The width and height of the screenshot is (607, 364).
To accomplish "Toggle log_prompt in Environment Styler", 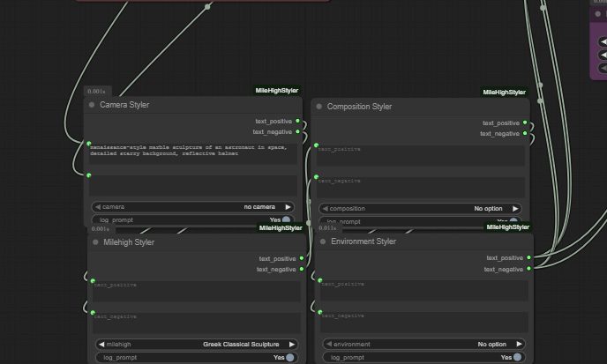I will pos(423,358).
